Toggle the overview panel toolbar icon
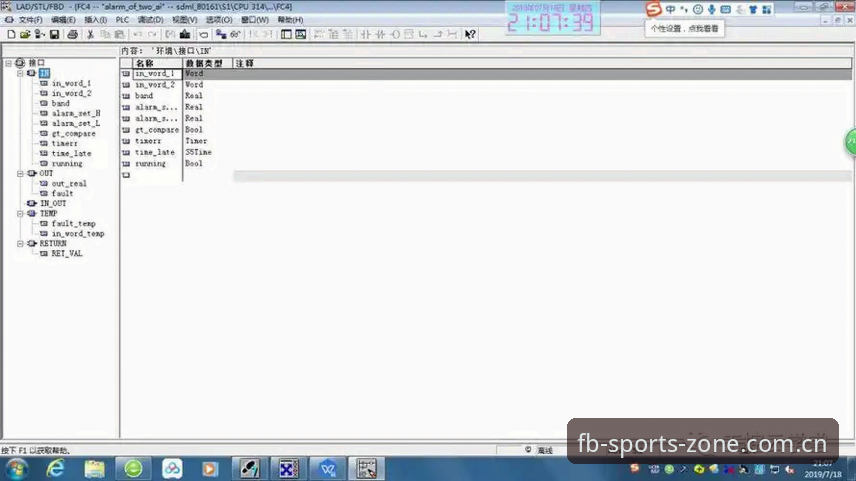The image size is (856, 481). tap(286, 34)
